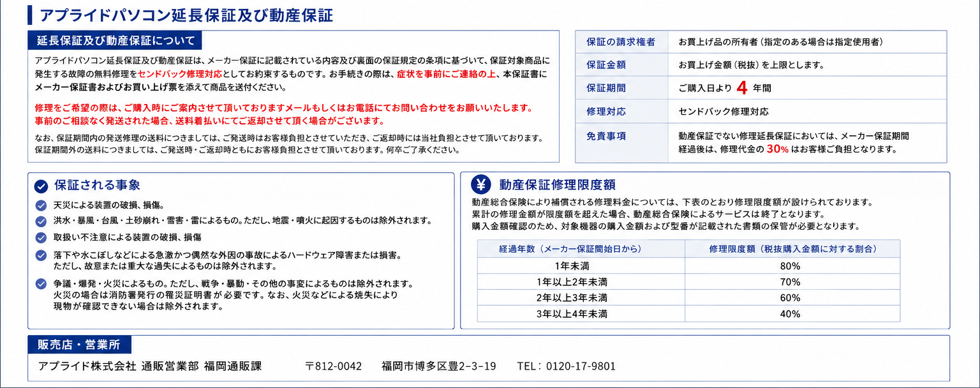This screenshot has height=388, width=980.
Task: Click the check icon beside 争議・爆発・火災 line
Action: click(41, 283)
